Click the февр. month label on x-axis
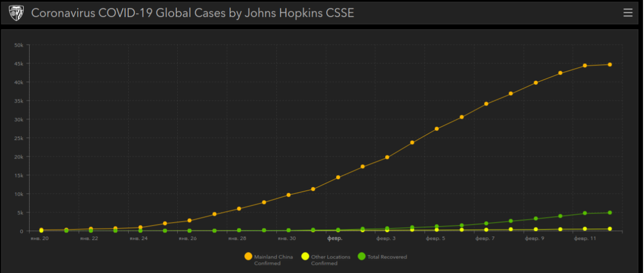The width and height of the screenshot is (644, 273). coord(335,238)
